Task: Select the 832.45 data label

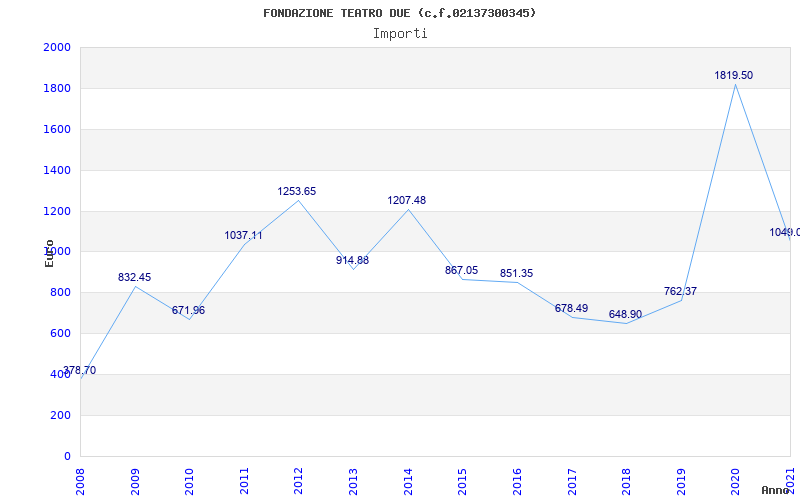Action: [x=134, y=278]
